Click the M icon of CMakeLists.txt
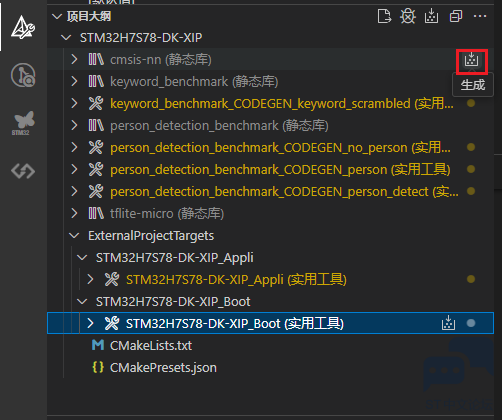Screen dimensions: 502x420 tap(98, 345)
